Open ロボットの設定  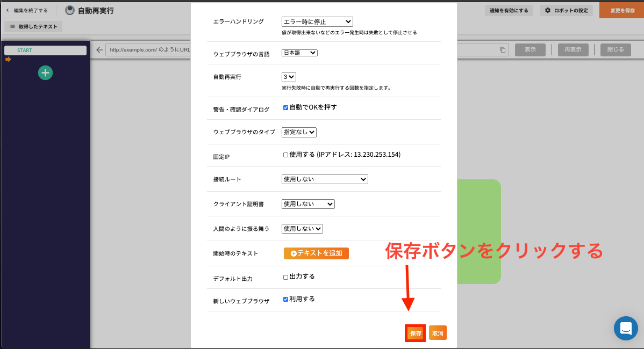click(567, 11)
